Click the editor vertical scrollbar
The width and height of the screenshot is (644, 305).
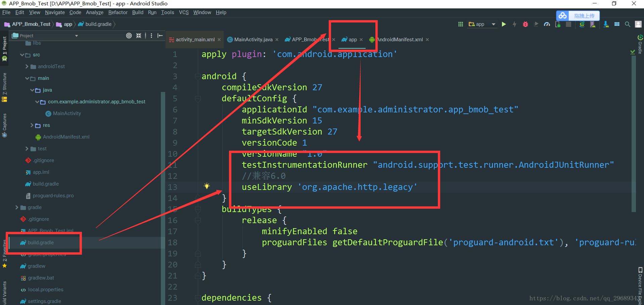pyautogui.click(x=634, y=134)
